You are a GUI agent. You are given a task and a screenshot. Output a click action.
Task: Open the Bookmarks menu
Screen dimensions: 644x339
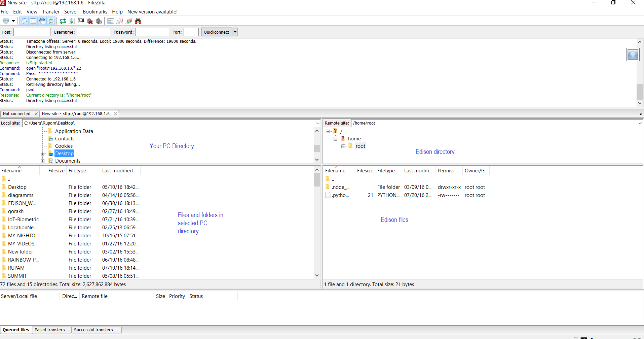(95, 11)
